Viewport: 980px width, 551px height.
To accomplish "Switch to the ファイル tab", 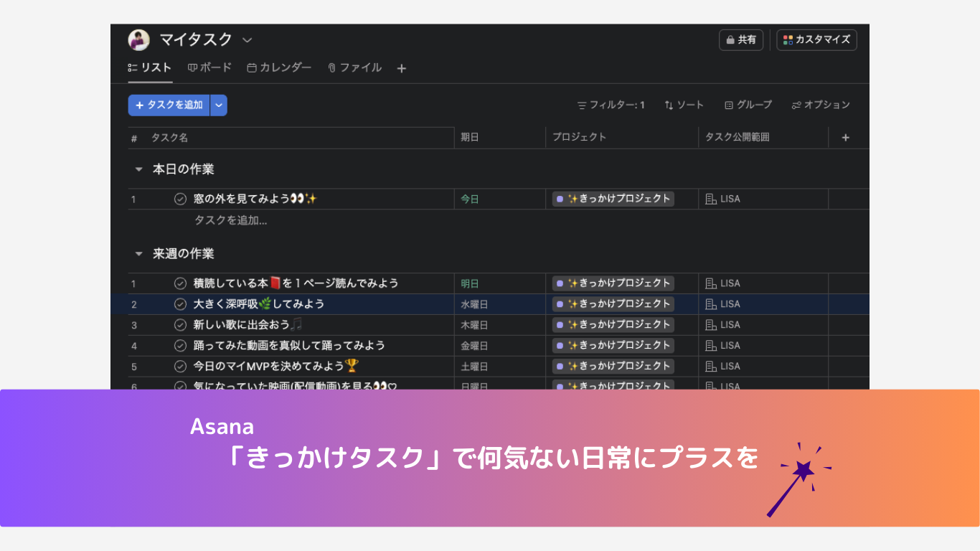I will [354, 67].
